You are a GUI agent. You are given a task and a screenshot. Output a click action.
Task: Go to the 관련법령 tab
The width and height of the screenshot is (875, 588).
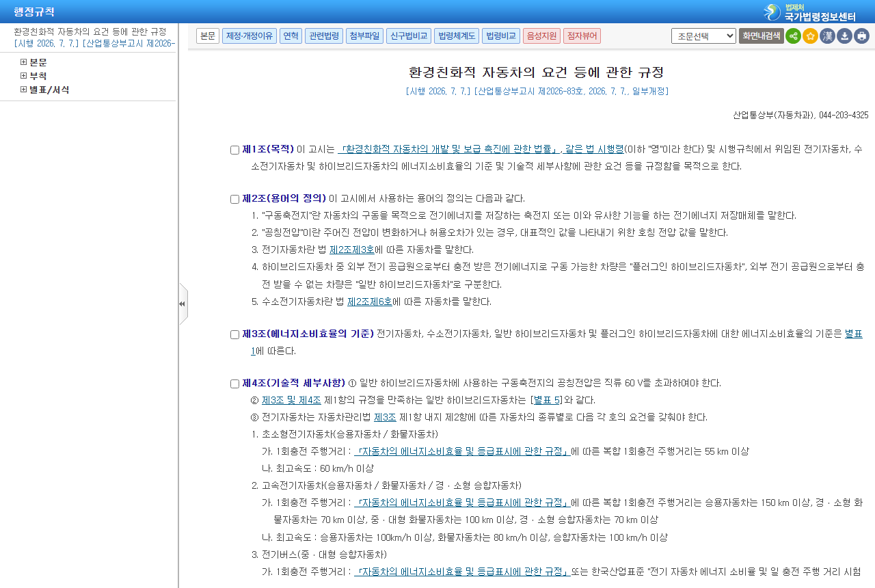(x=324, y=36)
